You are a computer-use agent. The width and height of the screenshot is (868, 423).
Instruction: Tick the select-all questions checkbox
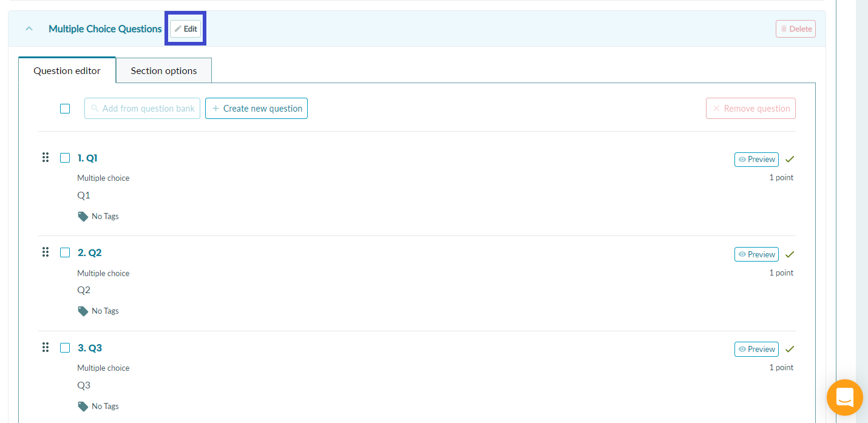click(65, 109)
